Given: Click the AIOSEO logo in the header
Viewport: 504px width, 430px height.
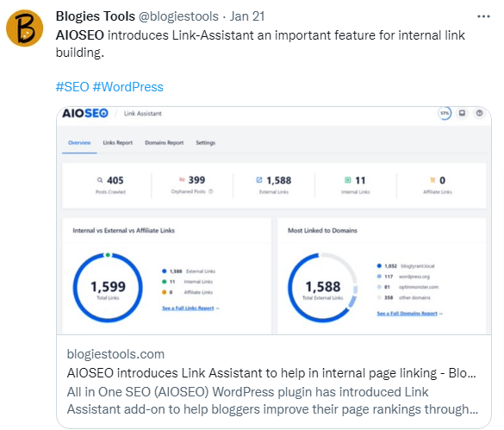Looking at the screenshot, I should pyautogui.click(x=85, y=113).
